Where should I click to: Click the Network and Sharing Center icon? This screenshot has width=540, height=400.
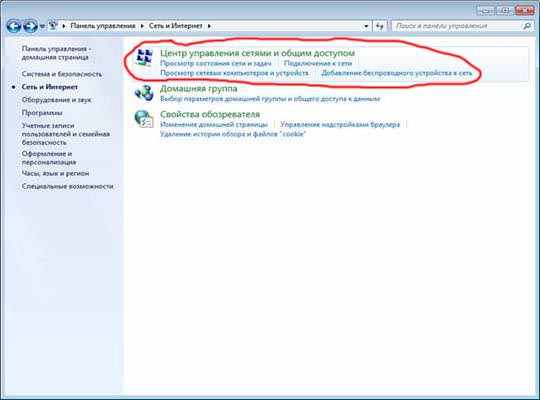[144, 57]
